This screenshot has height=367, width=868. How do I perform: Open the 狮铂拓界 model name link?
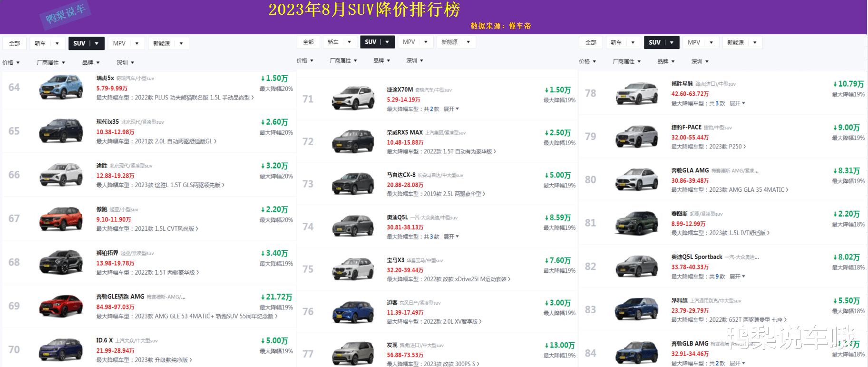point(107,253)
